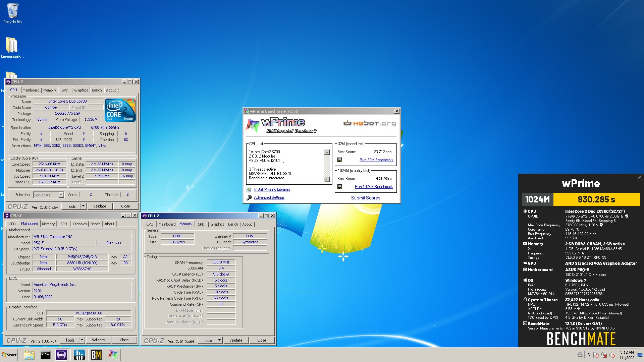Click the HWiNFO taskbar icon
644x362 pixels.
click(x=79, y=355)
